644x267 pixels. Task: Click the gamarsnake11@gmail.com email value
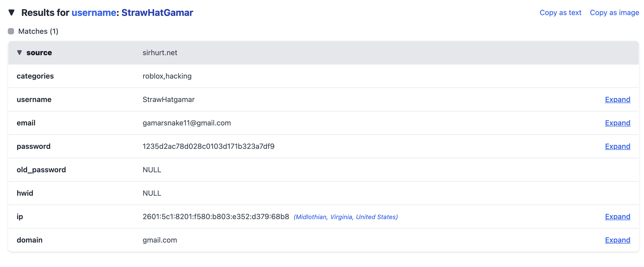186,123
